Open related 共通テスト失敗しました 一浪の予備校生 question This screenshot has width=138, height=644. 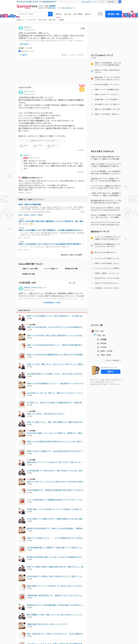click(x=55, y=422)
